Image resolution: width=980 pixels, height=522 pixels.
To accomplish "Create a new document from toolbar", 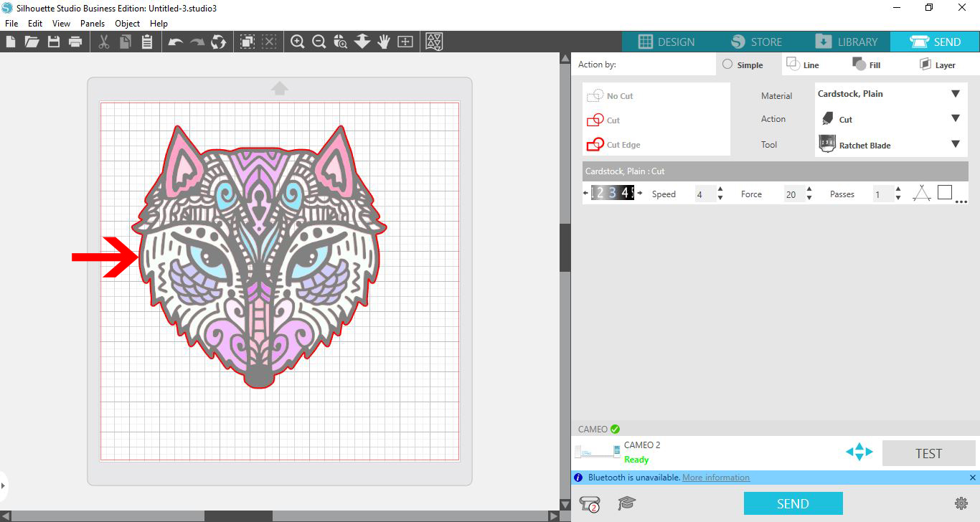I will coord(11,42).
